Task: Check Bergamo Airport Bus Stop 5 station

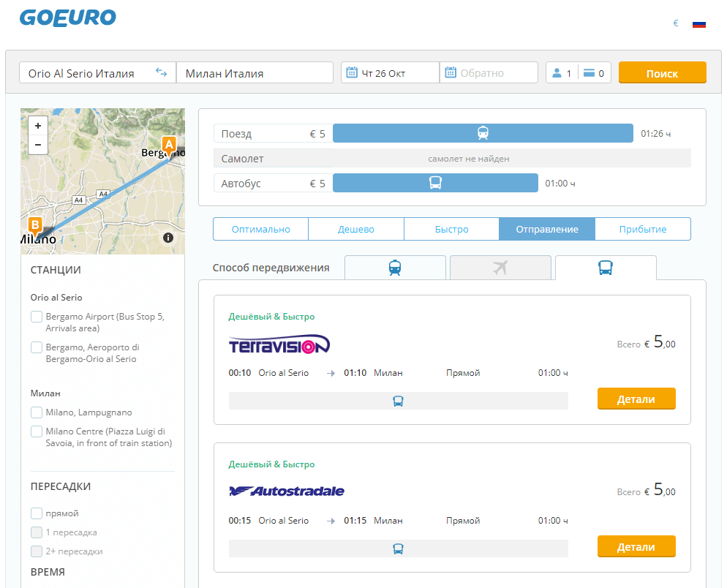Action: 37,317
